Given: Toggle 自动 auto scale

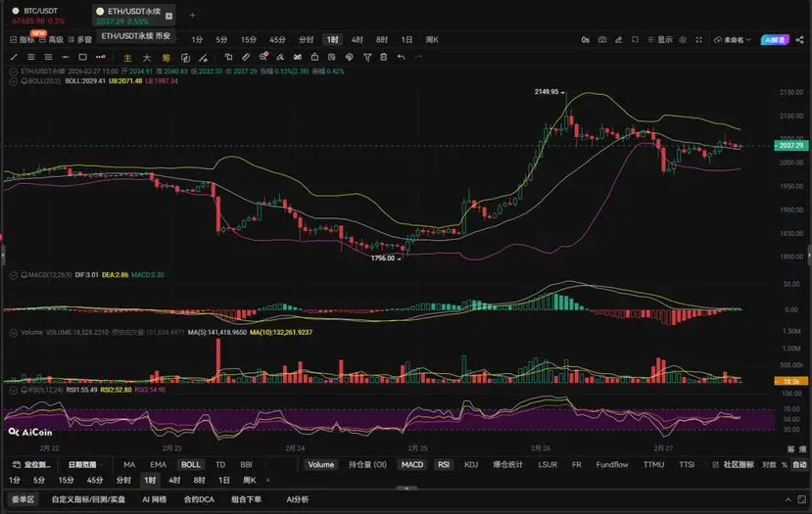Looking at the screenshot, I should click(x=799, y=465).
